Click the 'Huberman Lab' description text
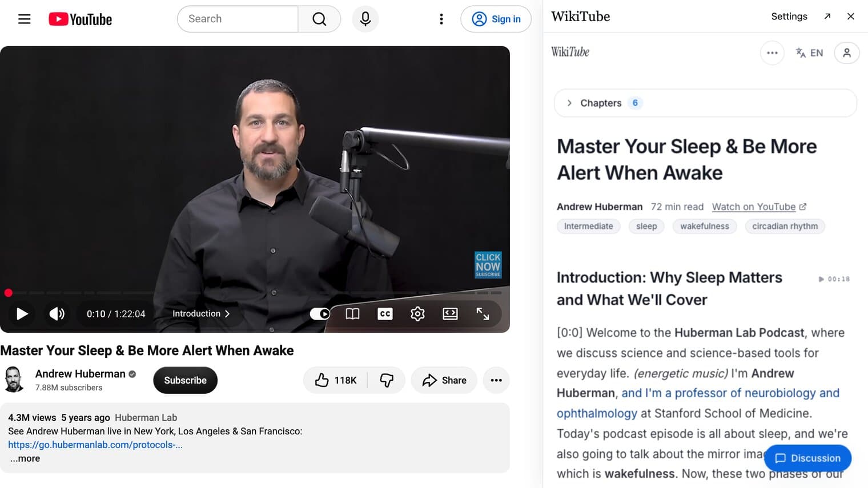 146,417
